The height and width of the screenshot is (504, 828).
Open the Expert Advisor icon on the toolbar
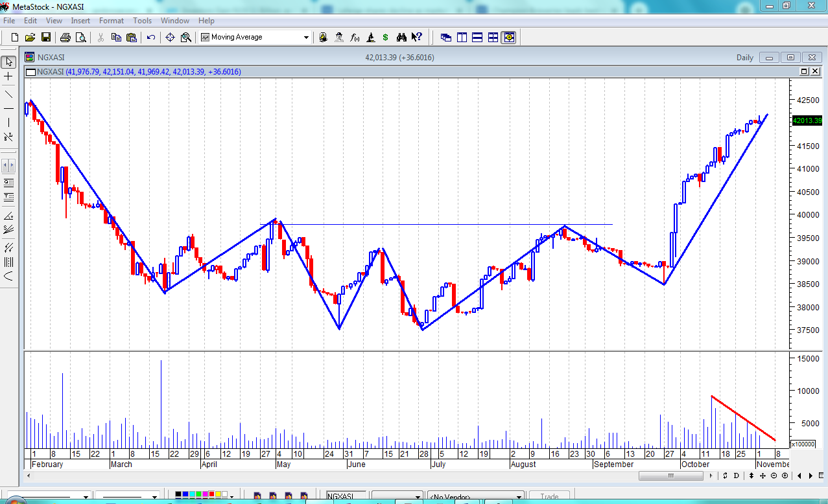340,37
